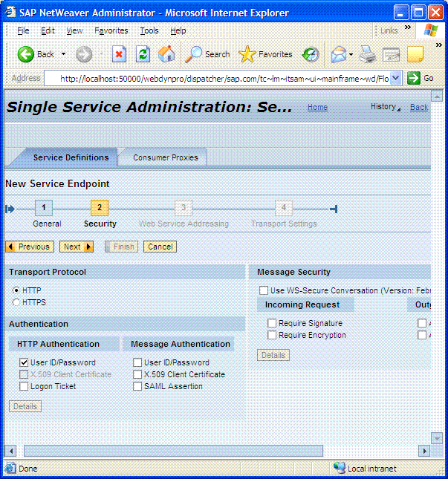
Task: Click the Cancel button
Action: point(160,247)
